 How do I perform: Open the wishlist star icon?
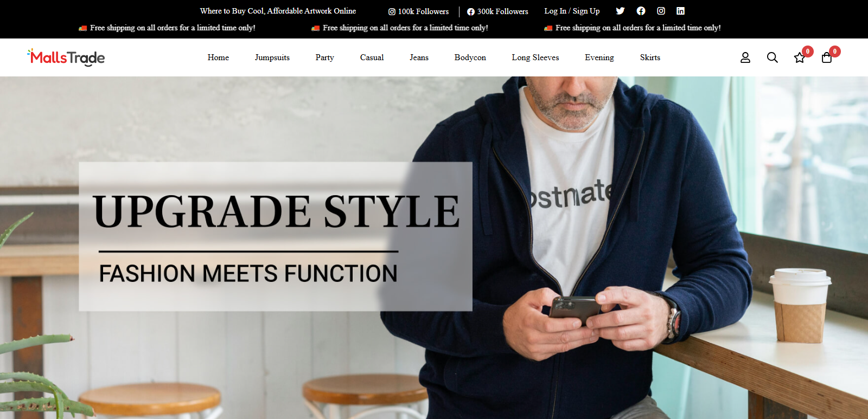[800, 57]
